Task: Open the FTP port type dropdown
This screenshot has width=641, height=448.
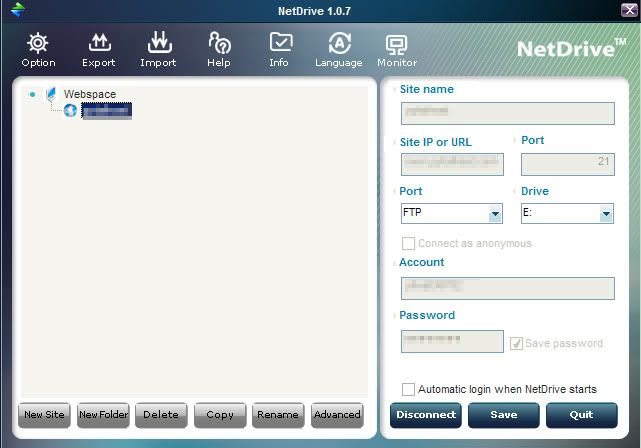Action: click(x=495, y=214)
